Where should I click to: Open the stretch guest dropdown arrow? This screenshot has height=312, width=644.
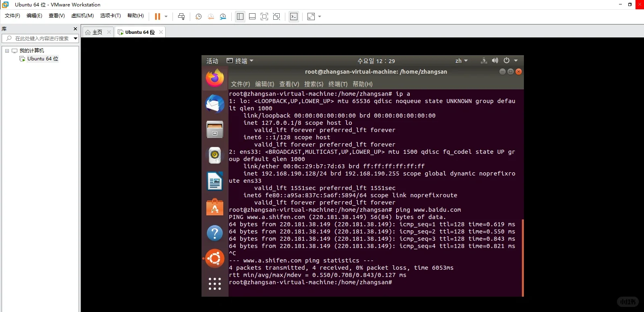320,17
